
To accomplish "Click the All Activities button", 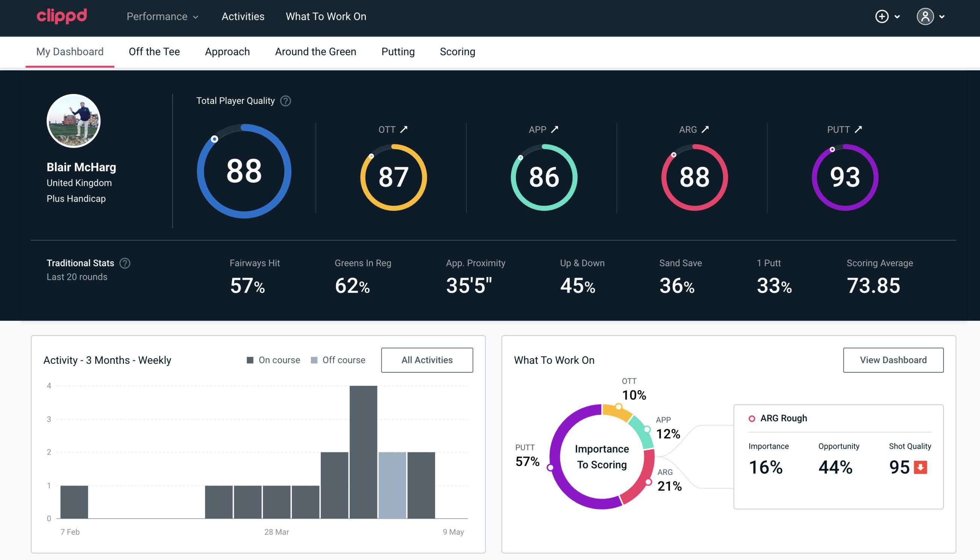I will 427,360.
